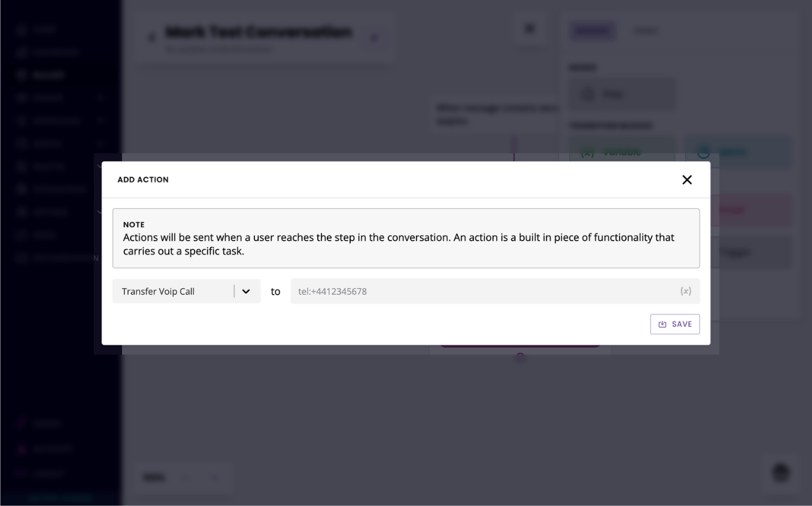Insert a variable using the (x) icon
Screen dimensions: 812x506
685,291
